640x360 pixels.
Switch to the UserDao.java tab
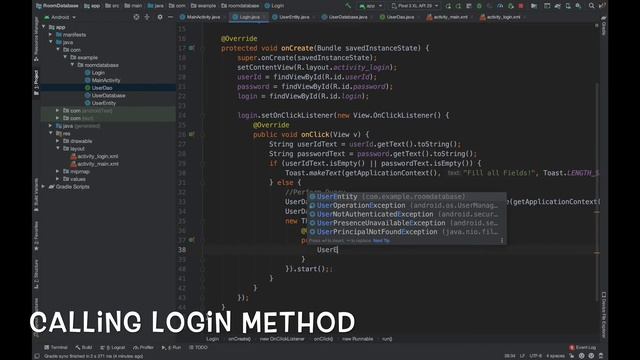[397, 17]
